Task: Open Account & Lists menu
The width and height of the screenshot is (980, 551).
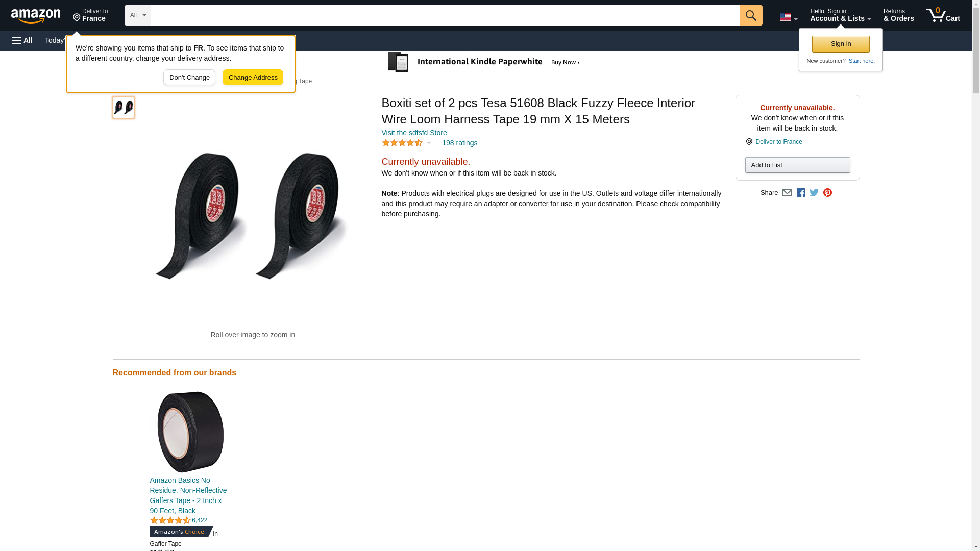Action: click(840, 15)
